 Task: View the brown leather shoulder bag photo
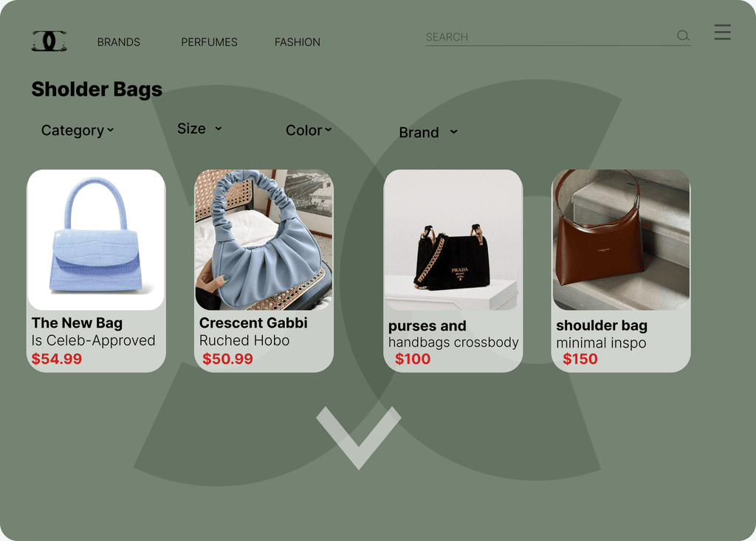point(621,240)
